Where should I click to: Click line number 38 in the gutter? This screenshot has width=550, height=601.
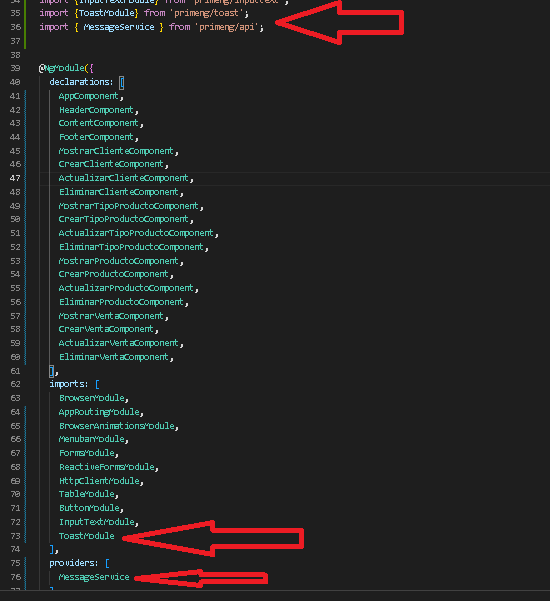coord(15,55)
